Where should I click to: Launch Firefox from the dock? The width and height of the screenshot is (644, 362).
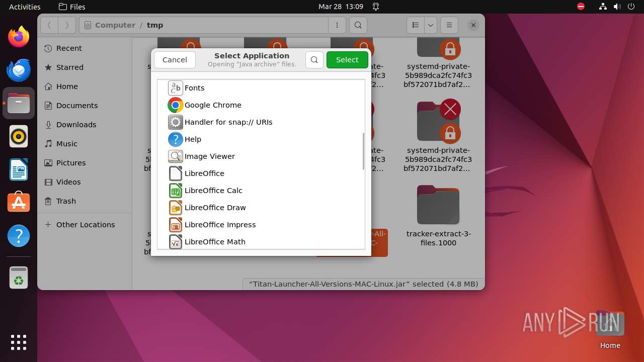coord(19,37)
